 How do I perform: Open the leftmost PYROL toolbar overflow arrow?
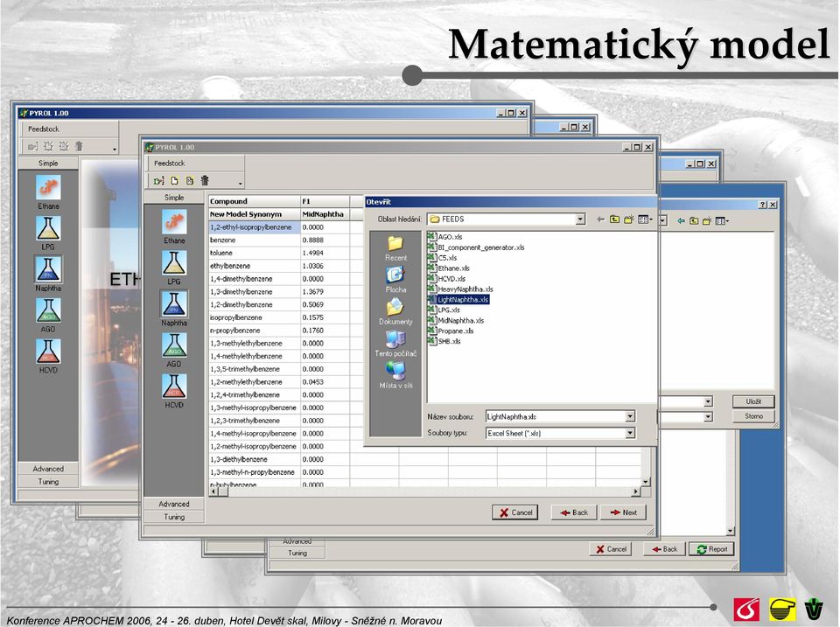click(x=115, y=150)
